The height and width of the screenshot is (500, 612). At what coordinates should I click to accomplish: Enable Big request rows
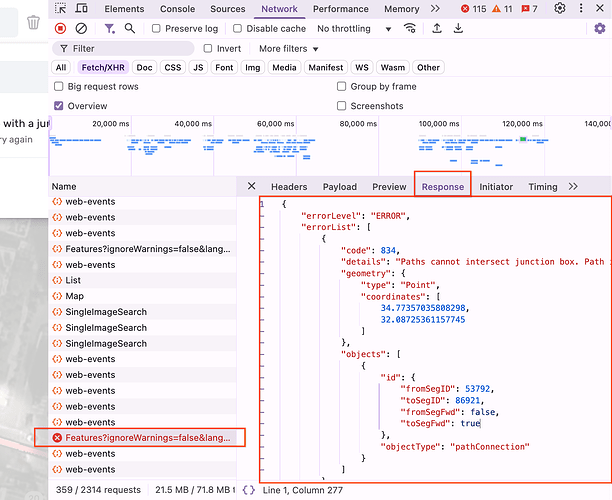pyautogui.click(x=59, y=86)
